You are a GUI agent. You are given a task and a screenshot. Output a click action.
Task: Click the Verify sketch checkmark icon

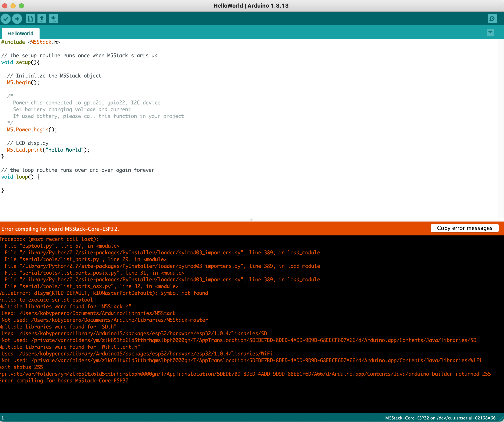point(5,19)
